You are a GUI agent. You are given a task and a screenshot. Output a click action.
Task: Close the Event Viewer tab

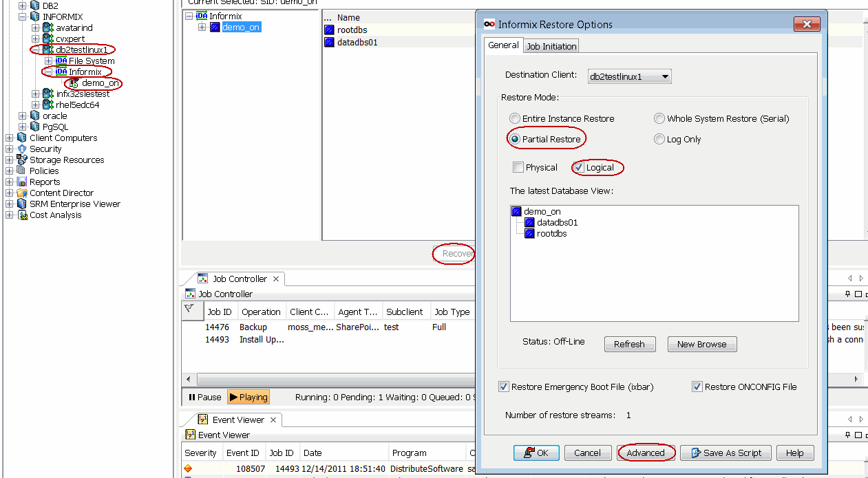click(x=273, y=420)
